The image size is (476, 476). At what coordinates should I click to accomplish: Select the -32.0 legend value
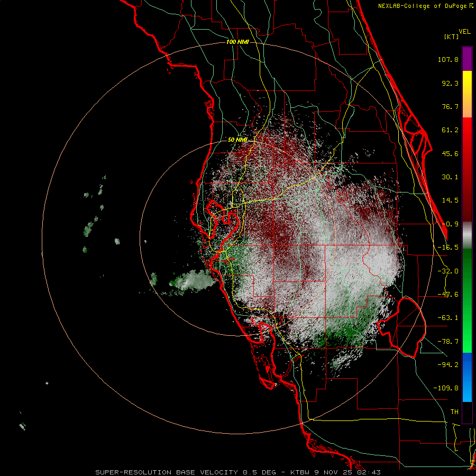point(448,271)
